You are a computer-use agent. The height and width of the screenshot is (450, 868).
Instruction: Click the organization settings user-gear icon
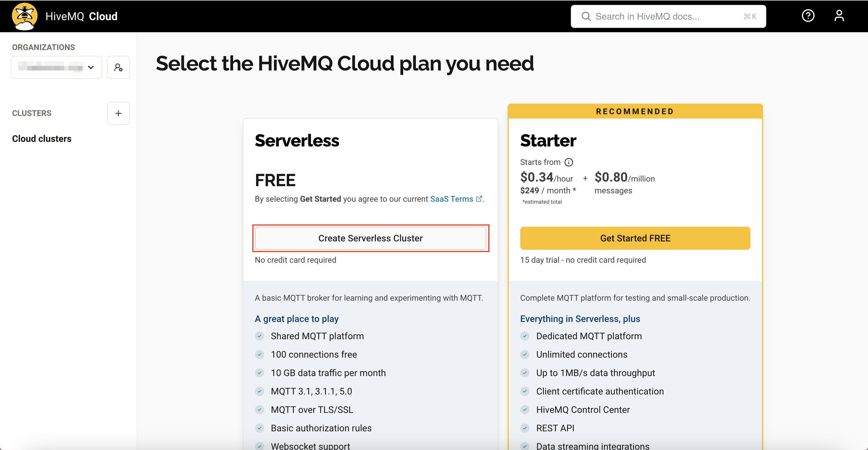118,67
